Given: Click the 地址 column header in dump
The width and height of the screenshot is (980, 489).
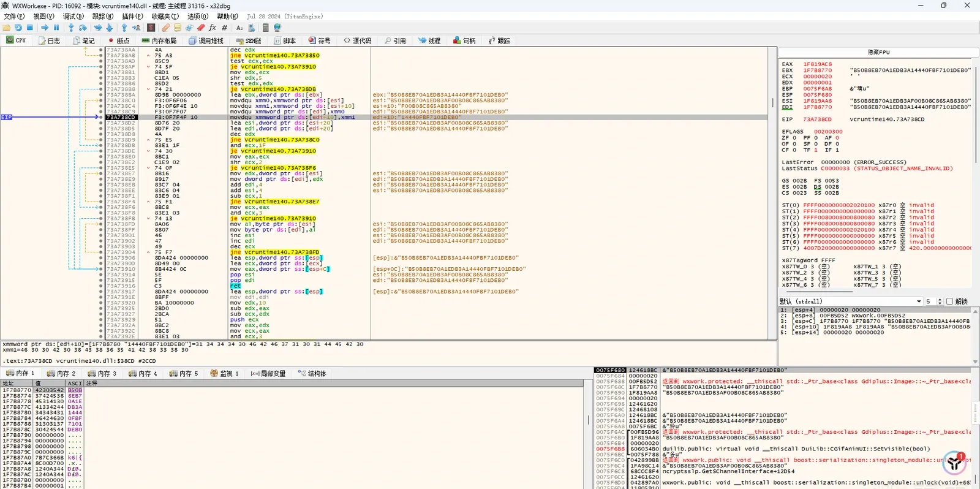Looking at the screenshot, I should pos(17,383).
